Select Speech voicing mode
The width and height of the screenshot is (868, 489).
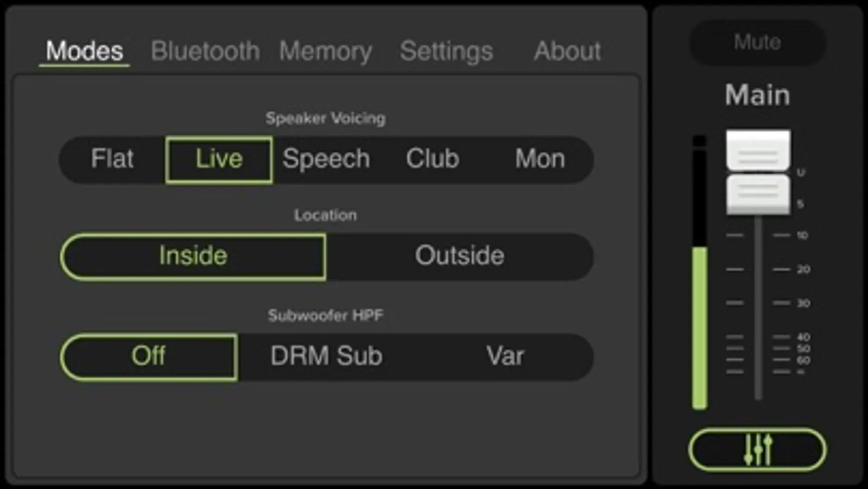[x=326, y=159]
